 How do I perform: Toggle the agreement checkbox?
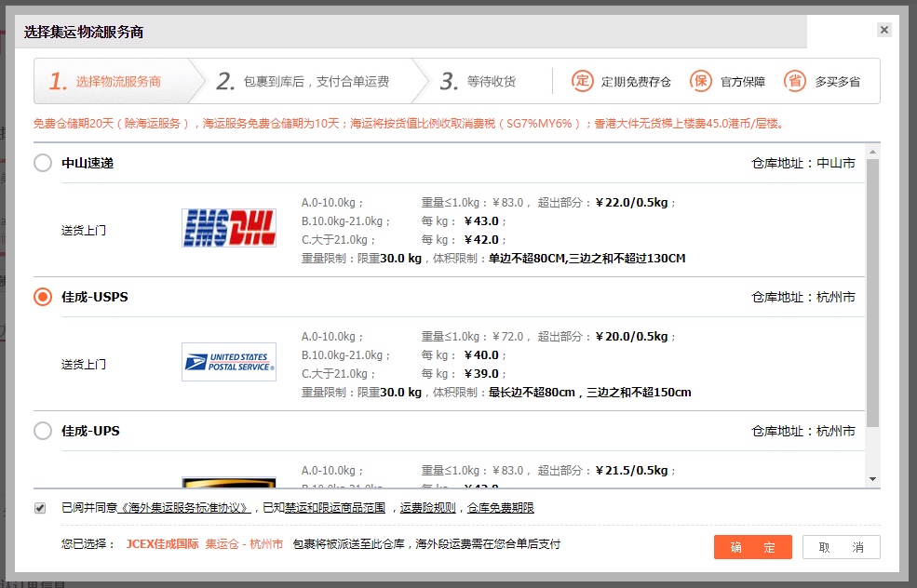(40, 508)
